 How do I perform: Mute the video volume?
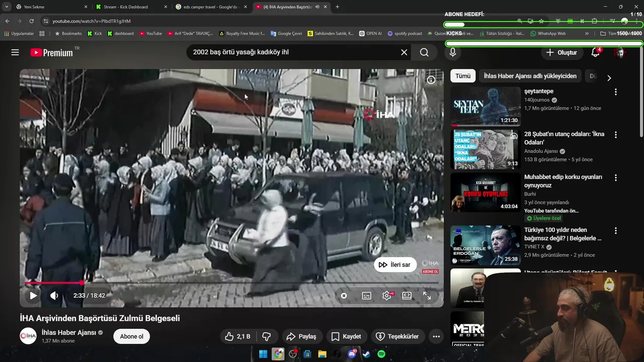tap(54, 296)
